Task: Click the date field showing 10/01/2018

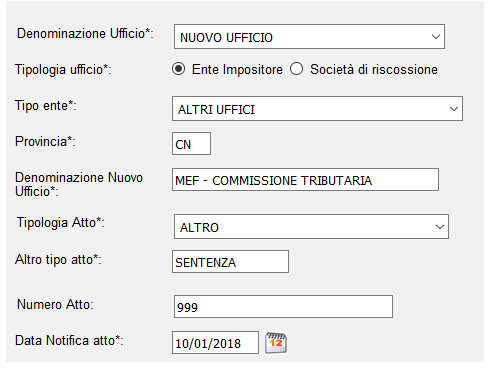Action: pos(215,342)
